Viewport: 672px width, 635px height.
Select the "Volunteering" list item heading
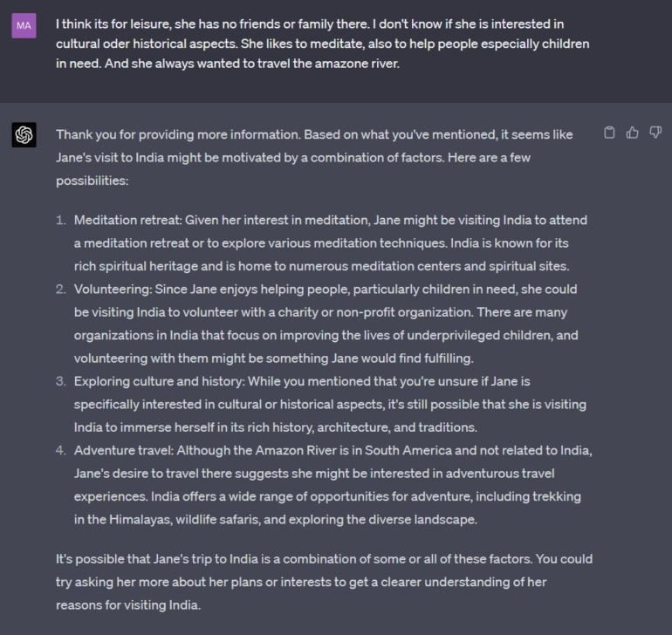(112, 289)
